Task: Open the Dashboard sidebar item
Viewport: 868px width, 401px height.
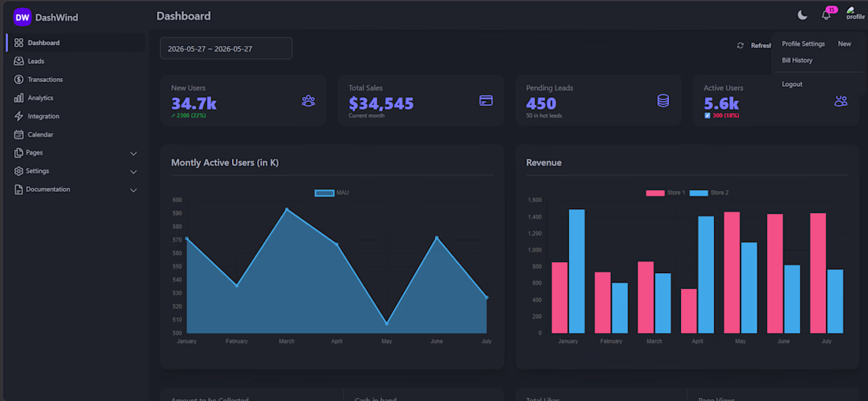Action: (76, 43)
